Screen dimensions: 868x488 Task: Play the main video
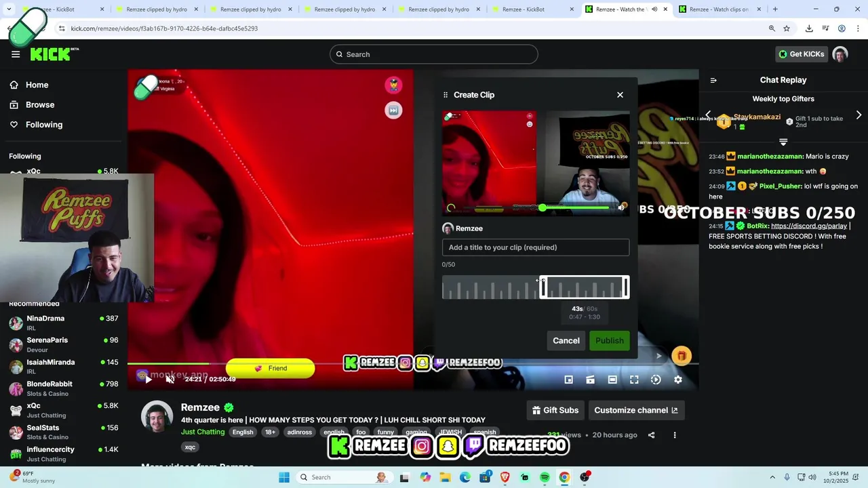[149, 380]
